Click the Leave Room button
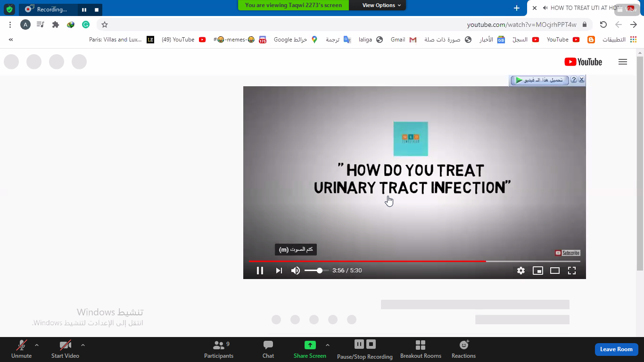Viewport: 644px width, 362px height. 616,349
